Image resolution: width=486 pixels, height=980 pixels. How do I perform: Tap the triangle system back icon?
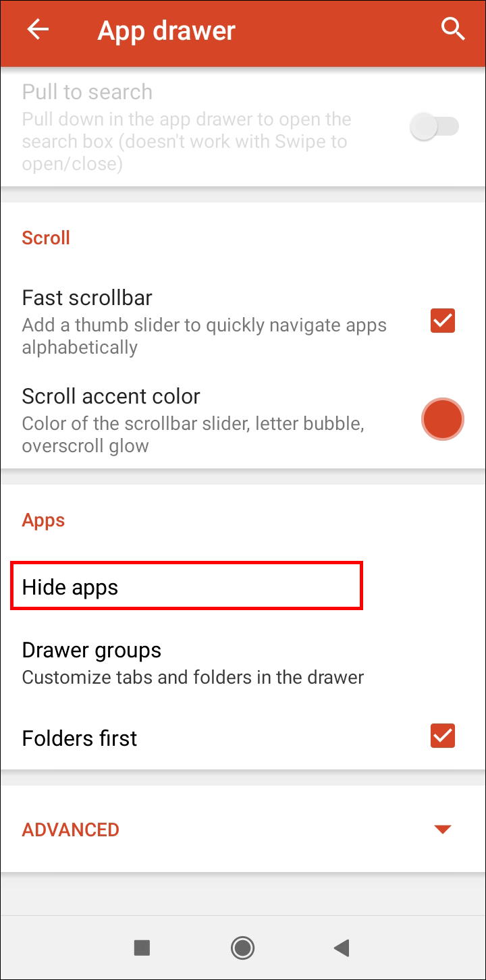click(342, 948)
